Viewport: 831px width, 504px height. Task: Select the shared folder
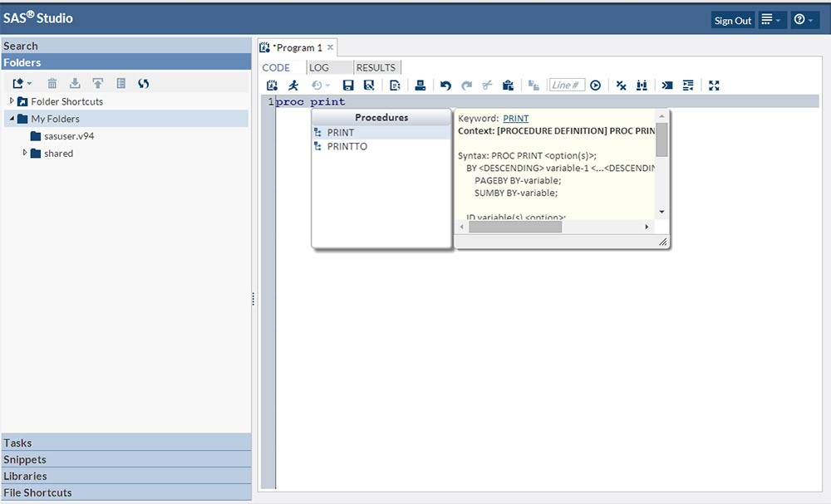coord(58,153)
